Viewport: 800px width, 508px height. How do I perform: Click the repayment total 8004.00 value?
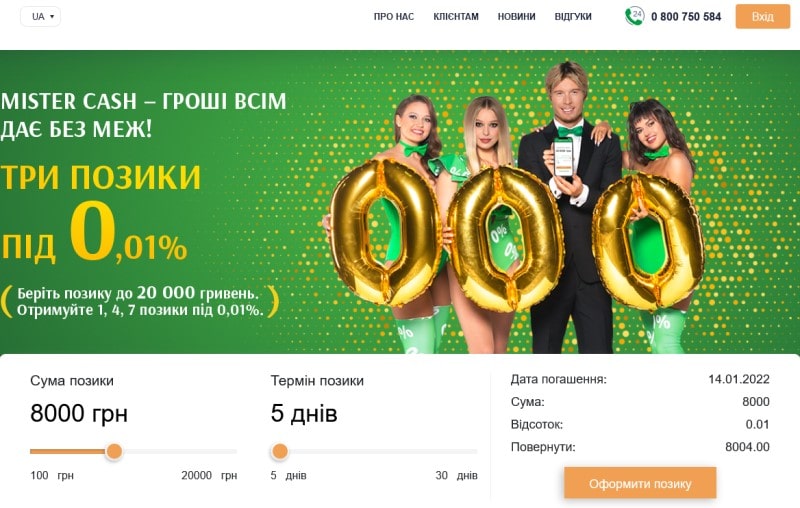point(747,447)
